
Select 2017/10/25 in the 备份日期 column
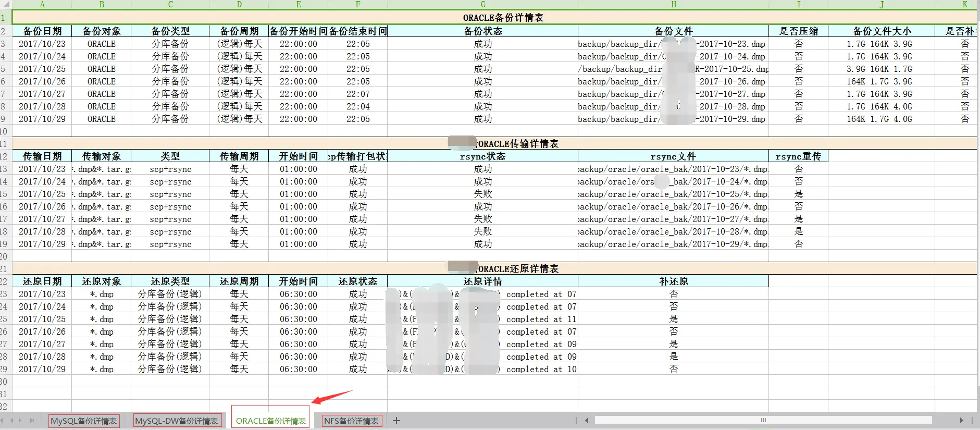click(x=42, y=69)
